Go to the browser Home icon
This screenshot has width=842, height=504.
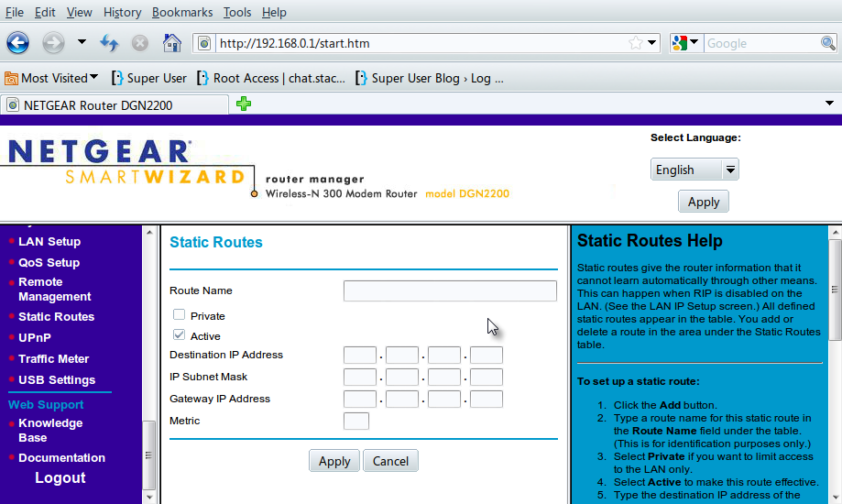click(x=172, y=42)
